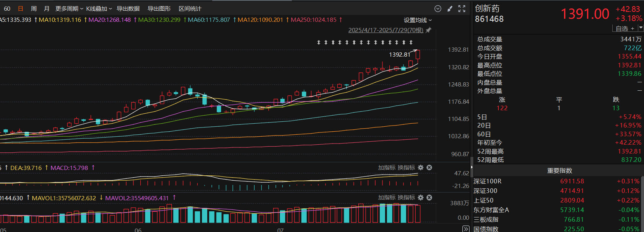Click the 07 month marker on time axis
The height and width of the screenshot is (232, 644).
pos(280,230)
